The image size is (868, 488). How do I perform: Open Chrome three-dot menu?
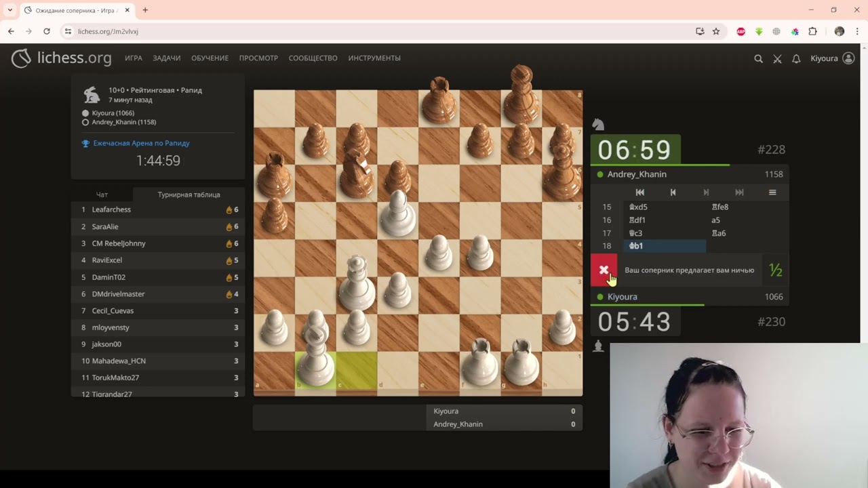pyautogui.click(x=857, y=31)
